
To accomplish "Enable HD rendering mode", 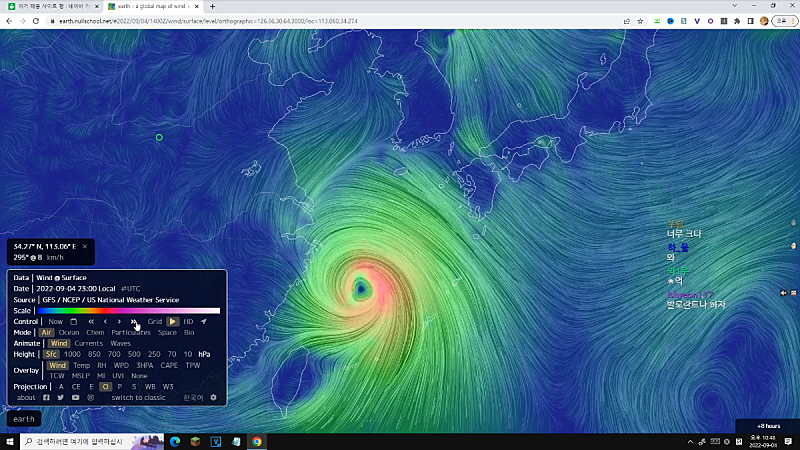I will pos(188,321).
